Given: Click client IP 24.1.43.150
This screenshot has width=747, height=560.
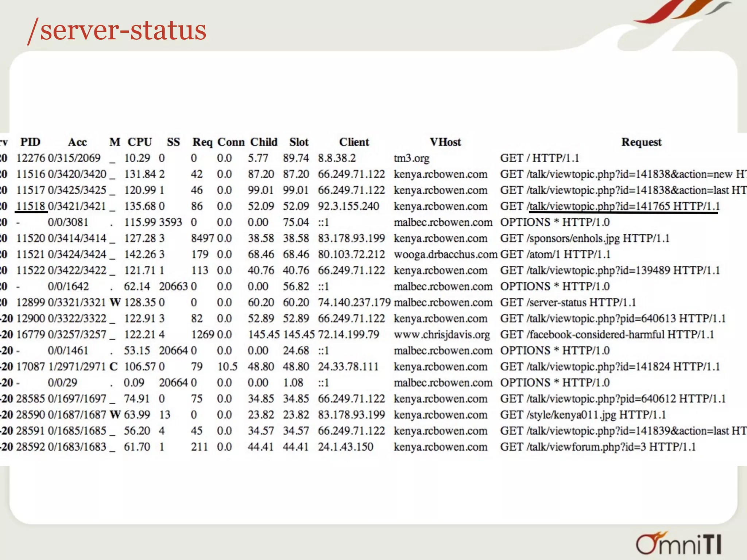Looking at the screenshot, I should tap(345, 447).
